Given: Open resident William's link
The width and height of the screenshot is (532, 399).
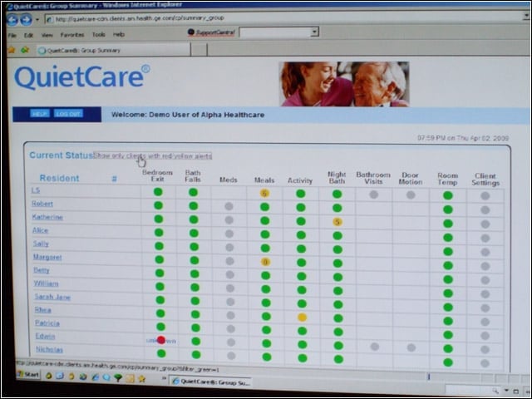Looking at the screenshot, I should pos(47,283).
